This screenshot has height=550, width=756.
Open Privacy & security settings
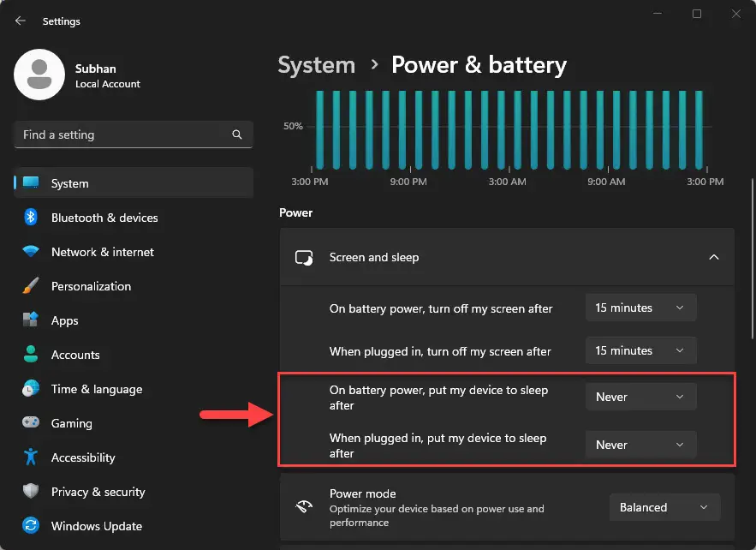(134, 492)
